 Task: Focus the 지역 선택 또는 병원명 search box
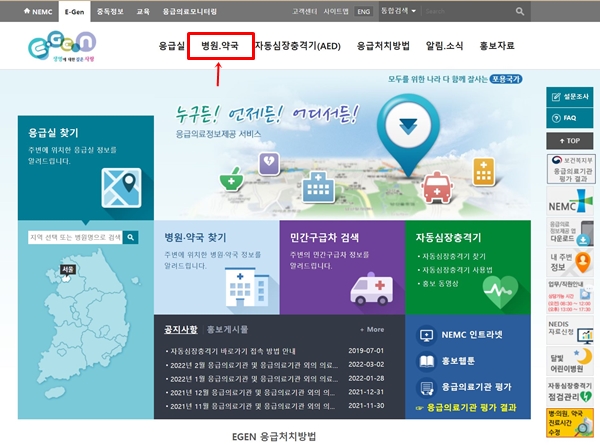point(75,237)
